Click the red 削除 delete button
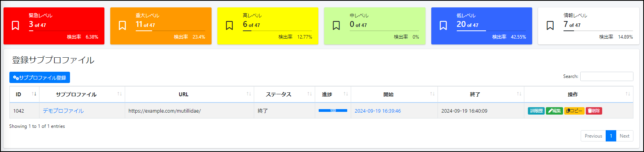 pos(594,111)
